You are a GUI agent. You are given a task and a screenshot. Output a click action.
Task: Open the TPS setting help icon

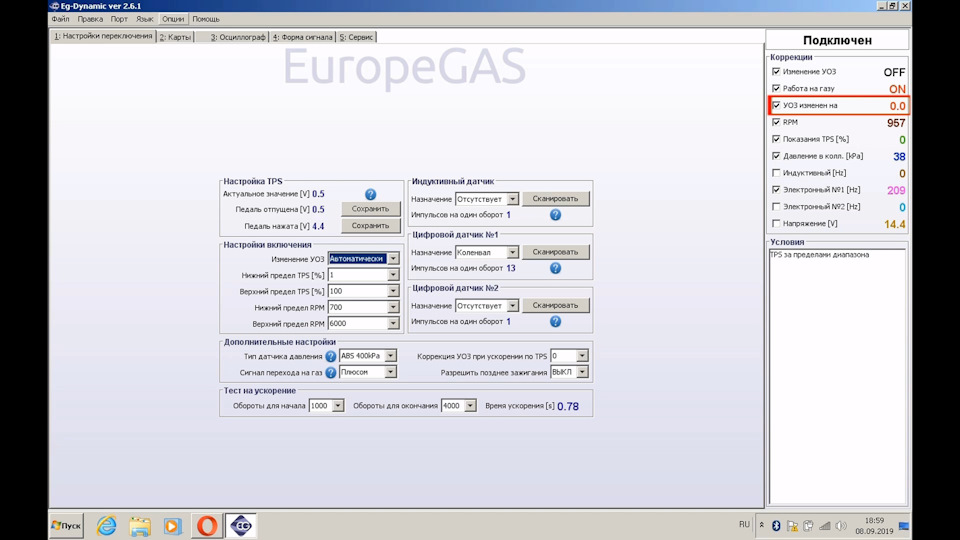[x=370, y=194]
